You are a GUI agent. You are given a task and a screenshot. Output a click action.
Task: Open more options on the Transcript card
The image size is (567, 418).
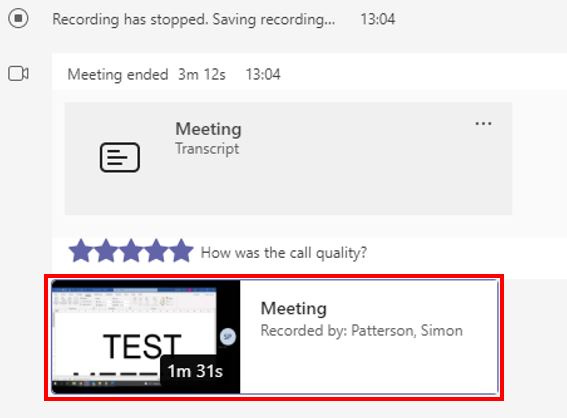[483, 124]
